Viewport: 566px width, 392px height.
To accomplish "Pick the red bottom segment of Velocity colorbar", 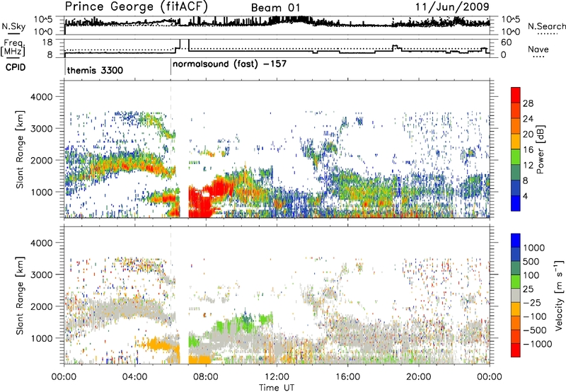I will pos(516,350).
